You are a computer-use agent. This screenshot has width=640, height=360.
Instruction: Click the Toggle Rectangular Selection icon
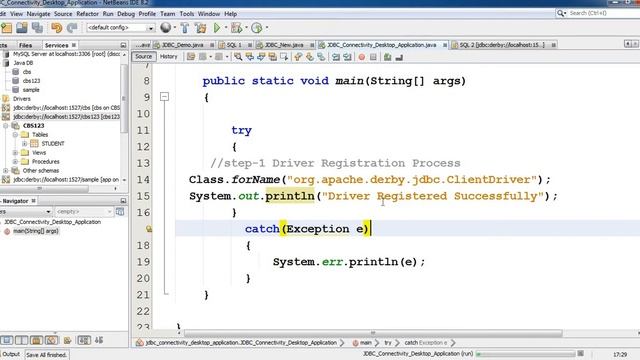pos(284,57)
